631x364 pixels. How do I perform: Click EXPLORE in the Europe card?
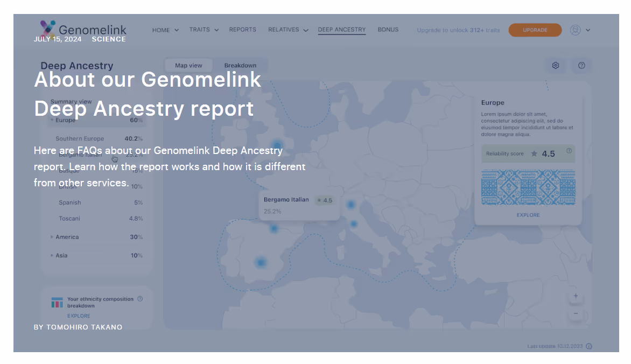pyautogui.click(x=528, y=215)
